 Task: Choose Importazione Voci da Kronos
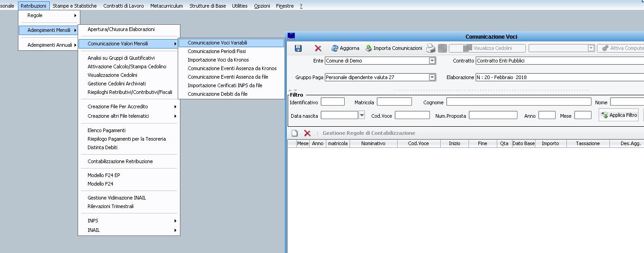tap(218, 60)
